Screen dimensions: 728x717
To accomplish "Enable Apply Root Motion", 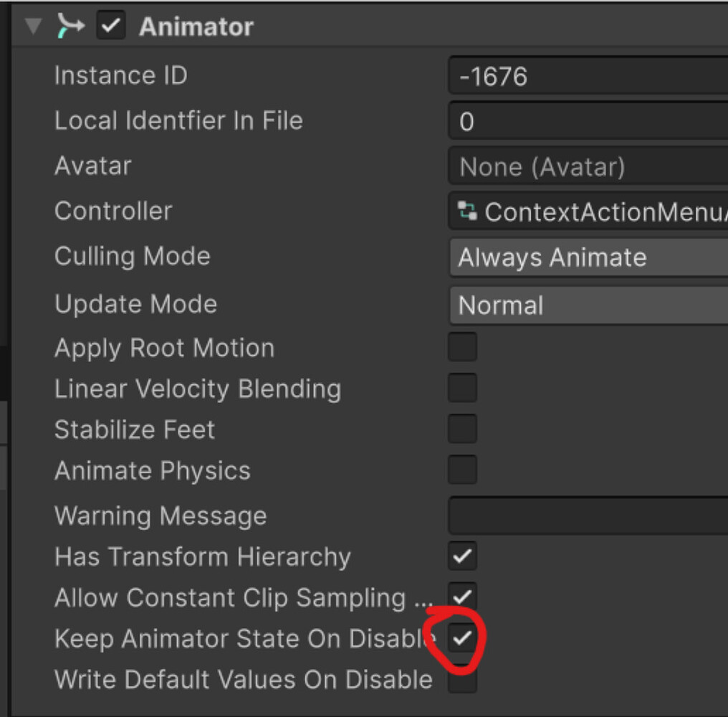I will point(462,346).
